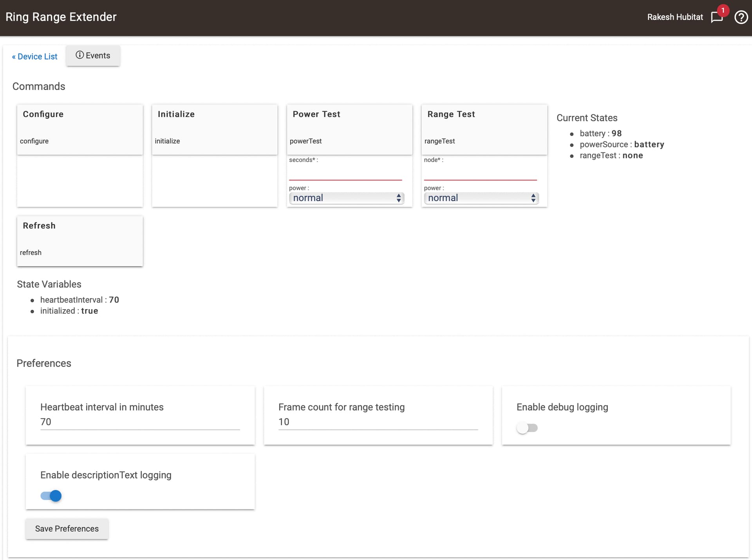Viewport: 752px width, 560px height.
Task: Open Power Test power level dropdown
Action: [346, 198]
